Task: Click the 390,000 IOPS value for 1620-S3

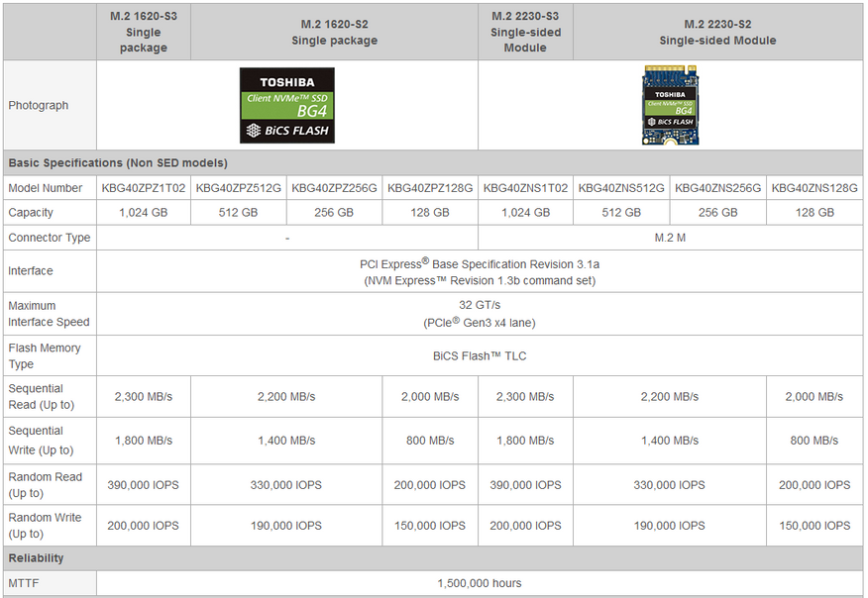Action: (x=144, y=484)
